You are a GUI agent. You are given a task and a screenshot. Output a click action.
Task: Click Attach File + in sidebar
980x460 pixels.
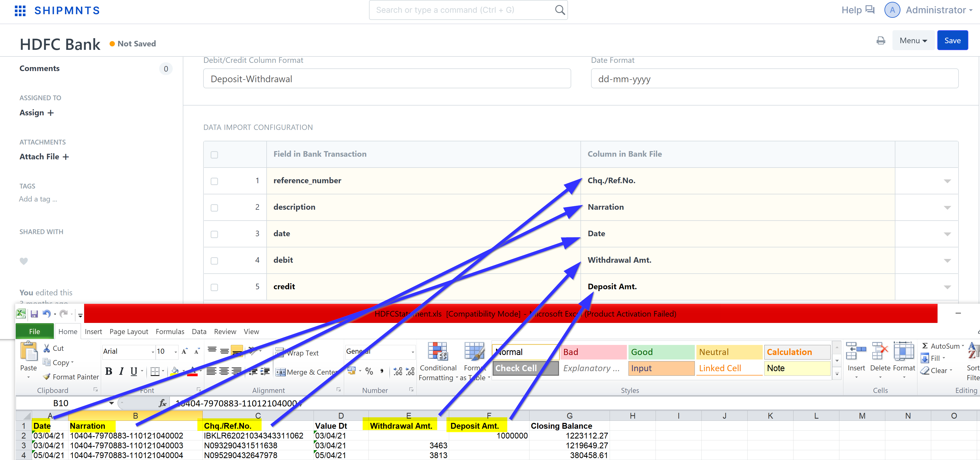[x=44, y=157]
